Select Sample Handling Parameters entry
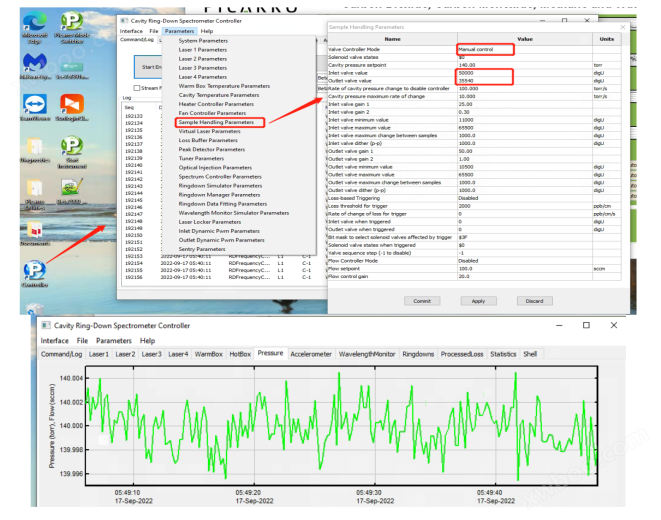Screen dimensions: 661x520 tap(216, 122)
